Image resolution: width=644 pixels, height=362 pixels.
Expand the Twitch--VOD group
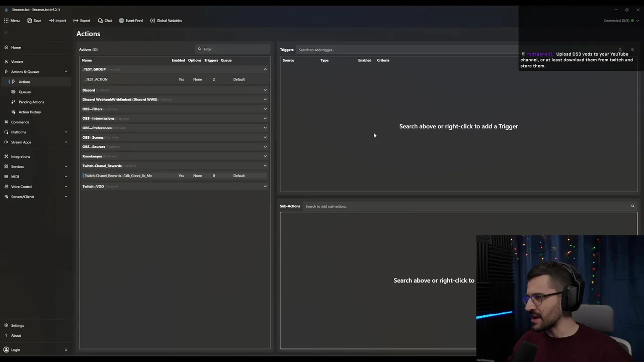tap(265, 187)
